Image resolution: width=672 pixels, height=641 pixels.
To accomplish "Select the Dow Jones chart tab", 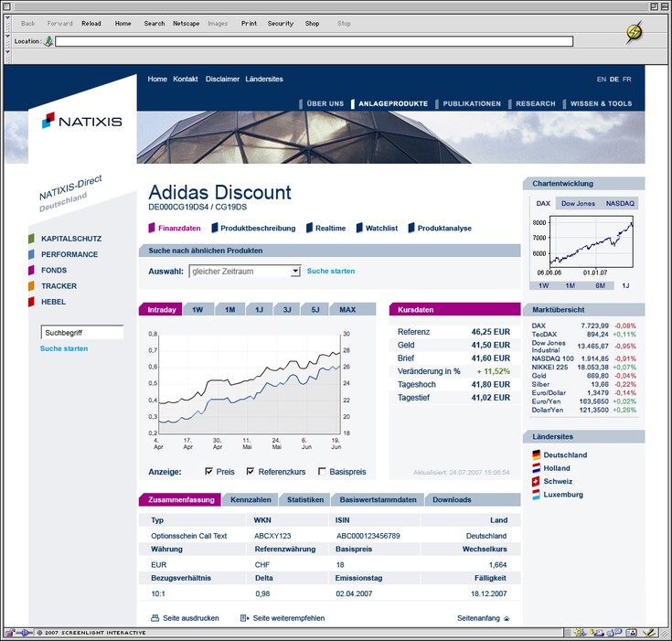I will [578, 203].
